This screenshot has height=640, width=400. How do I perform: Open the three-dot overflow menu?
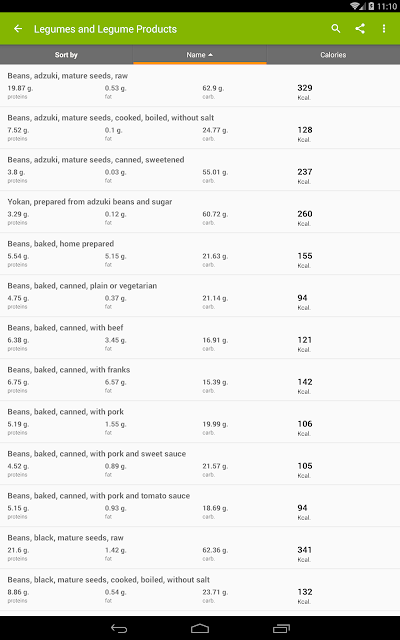point(384,29)
